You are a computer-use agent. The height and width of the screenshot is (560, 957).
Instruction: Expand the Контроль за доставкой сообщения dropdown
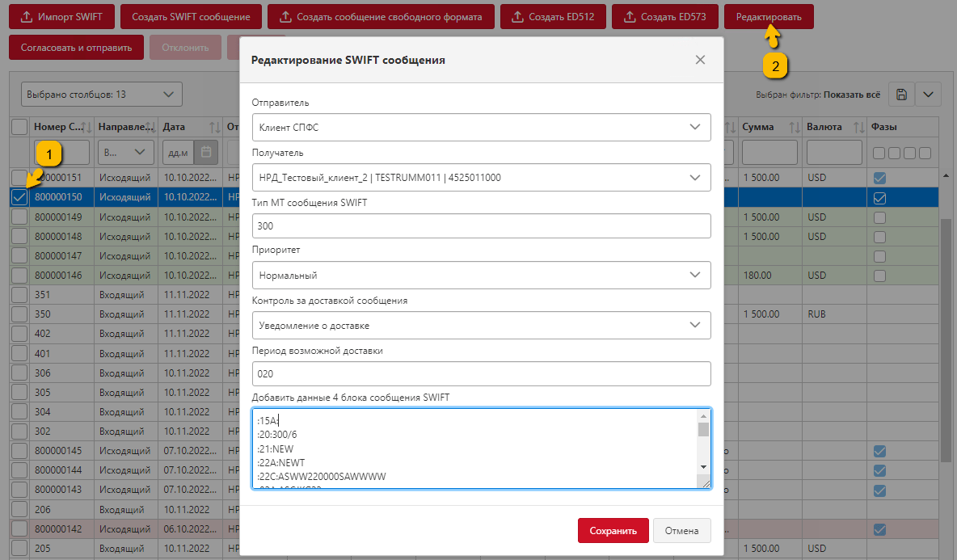coord(481,325)
